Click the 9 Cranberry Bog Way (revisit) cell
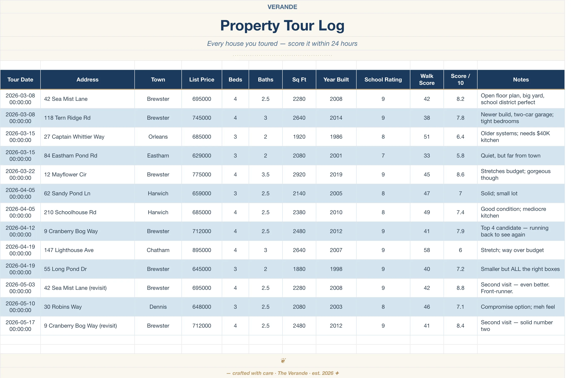 pyautogui.click(x=87, y=326)
